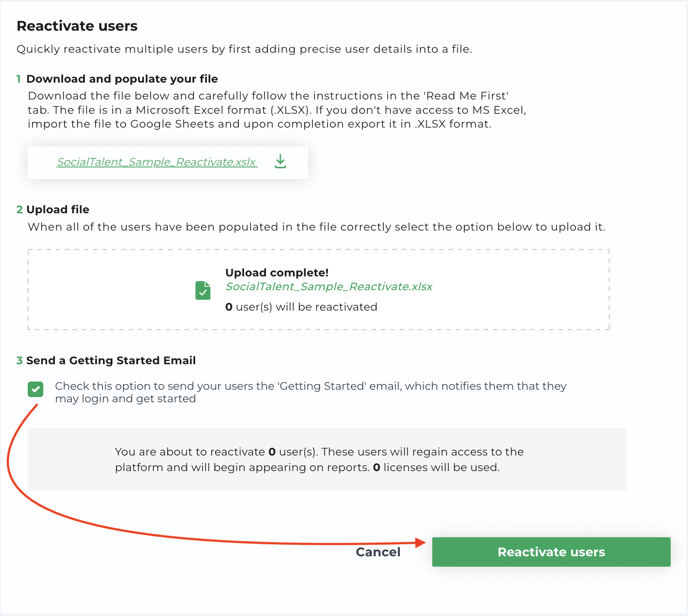Screen dimensions: 688x616
Task: Click '0 user(s) will be reactivated' text
Action: pyautogui.click(x=301, y=307)
